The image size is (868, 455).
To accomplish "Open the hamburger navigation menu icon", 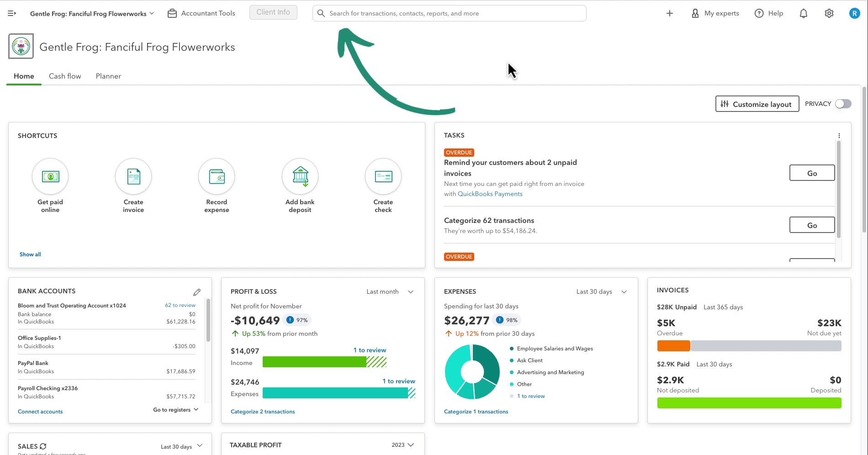I will tap(12, 13).
